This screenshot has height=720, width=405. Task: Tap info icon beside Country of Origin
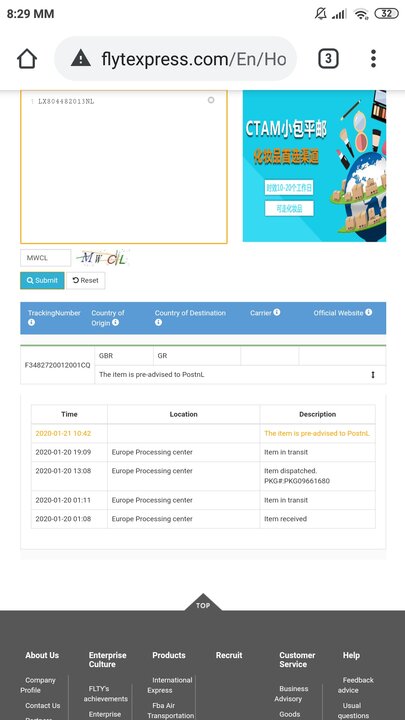click(115, 322)
